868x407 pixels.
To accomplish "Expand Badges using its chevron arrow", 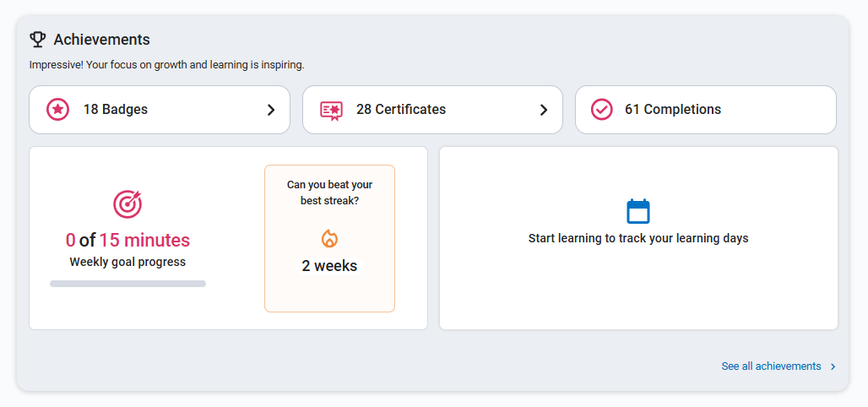I will click(271, 110).
